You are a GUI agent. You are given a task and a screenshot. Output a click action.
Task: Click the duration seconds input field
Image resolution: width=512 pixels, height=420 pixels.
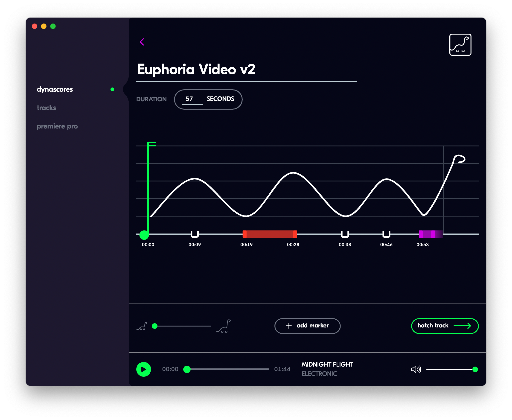click(192, 99)
